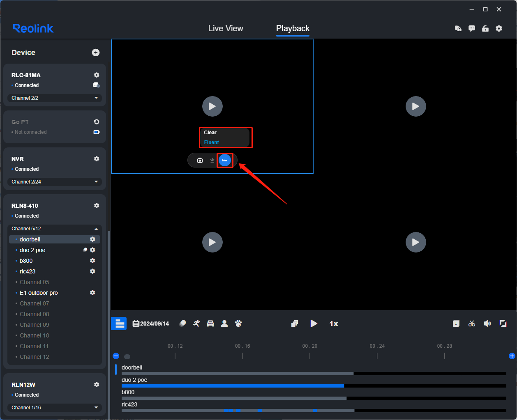Open the 2024/09/14 date picker

click(151, 324)
